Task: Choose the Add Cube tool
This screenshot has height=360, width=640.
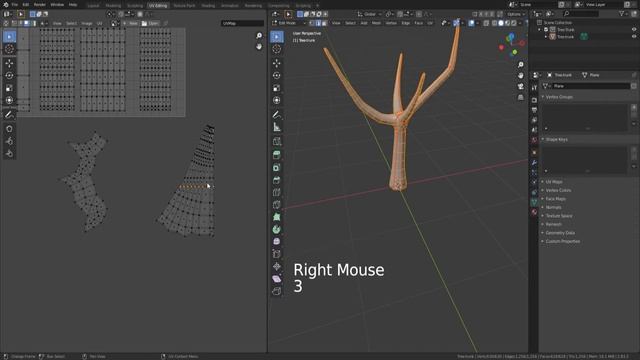Action: click(277, 142)
